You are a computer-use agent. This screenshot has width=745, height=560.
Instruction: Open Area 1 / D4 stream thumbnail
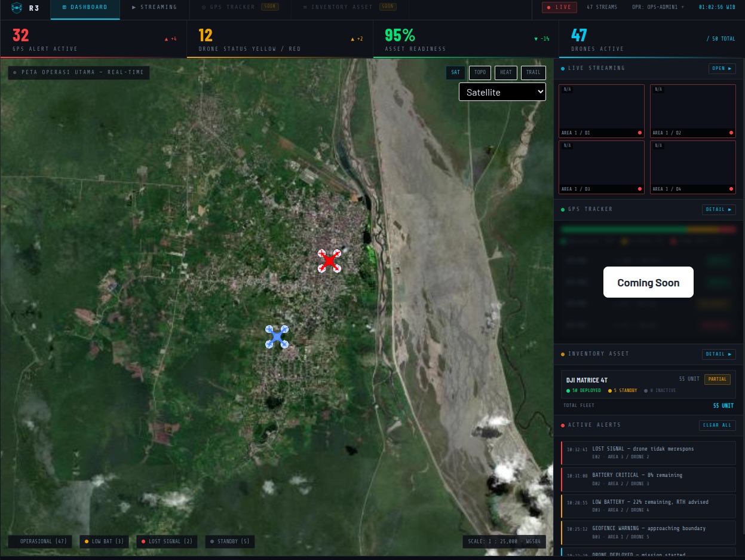point(693,167)
